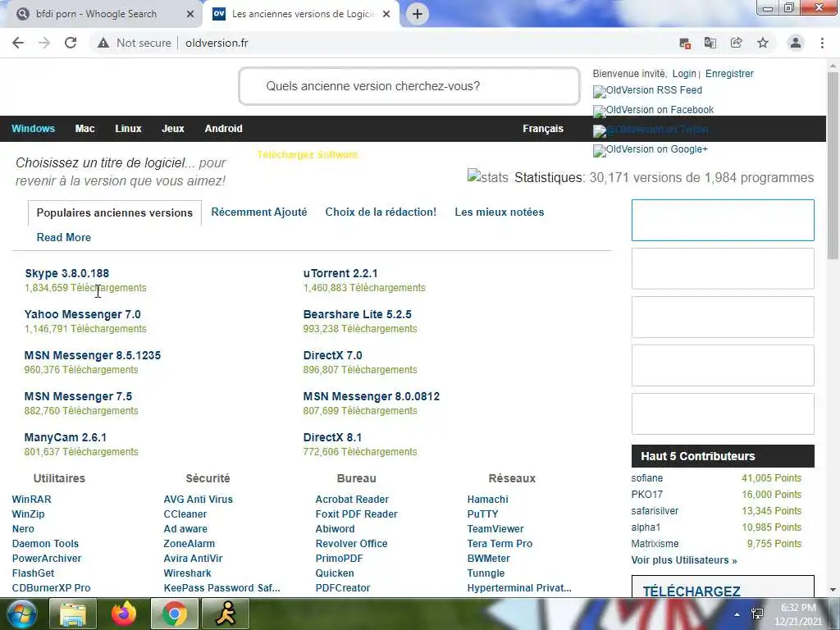Open File Explorer from the taskbar
This screenshot has width=840, height=630.
pos(73,614)
